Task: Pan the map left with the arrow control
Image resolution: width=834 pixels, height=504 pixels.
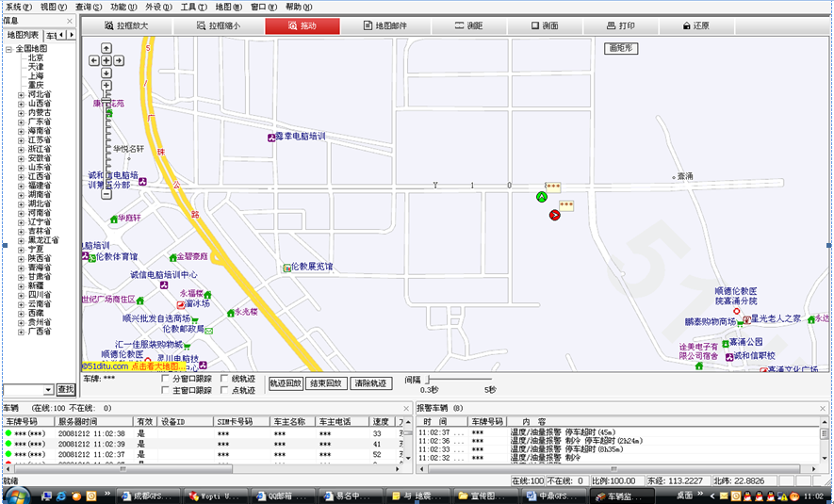Action: 94,60
